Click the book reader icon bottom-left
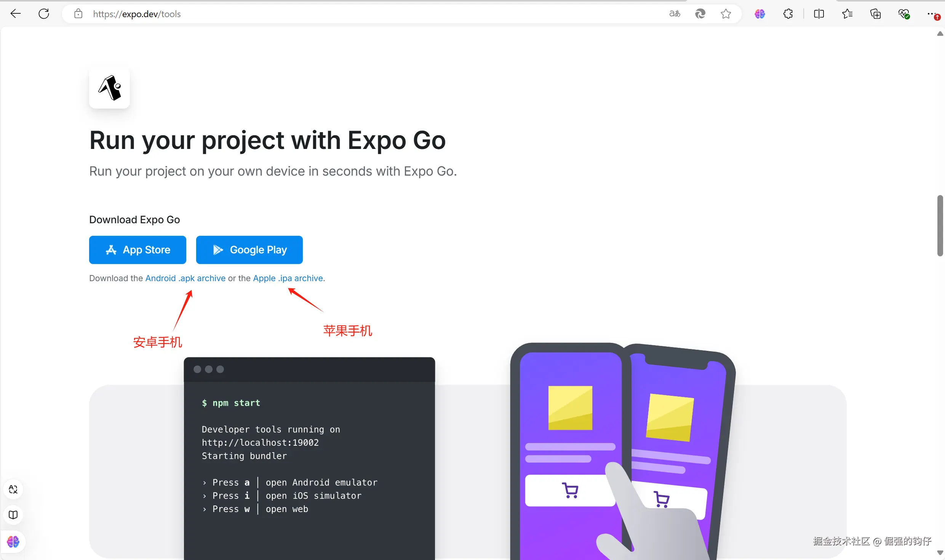This screenshot has width=945, height=560. click(x=13, y=515)
